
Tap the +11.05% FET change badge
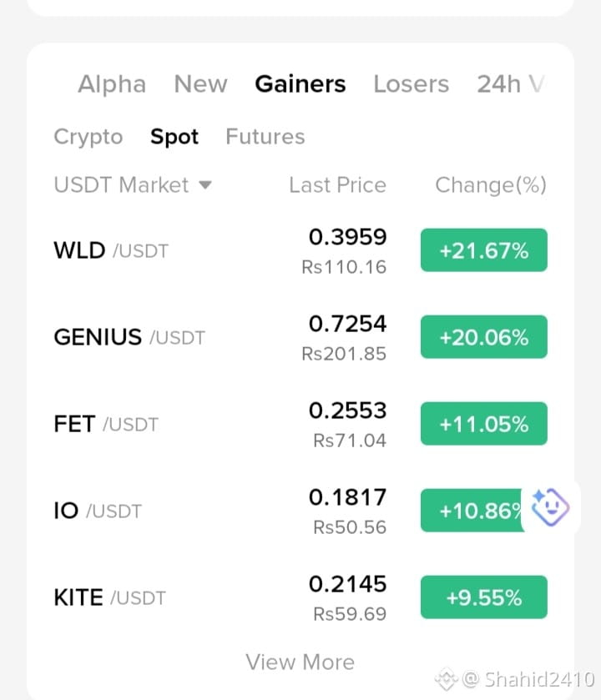point(484,424)
